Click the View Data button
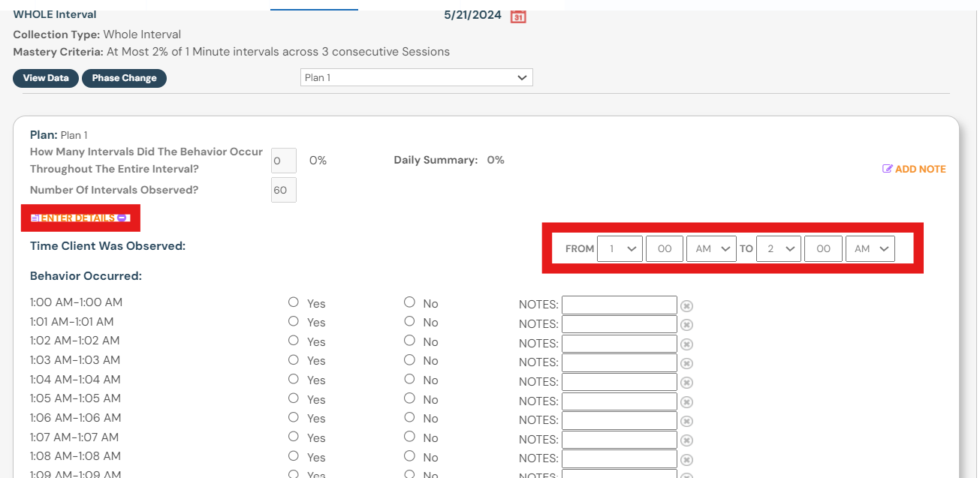The height and width of the screenshot is (478, 980). 46,78
